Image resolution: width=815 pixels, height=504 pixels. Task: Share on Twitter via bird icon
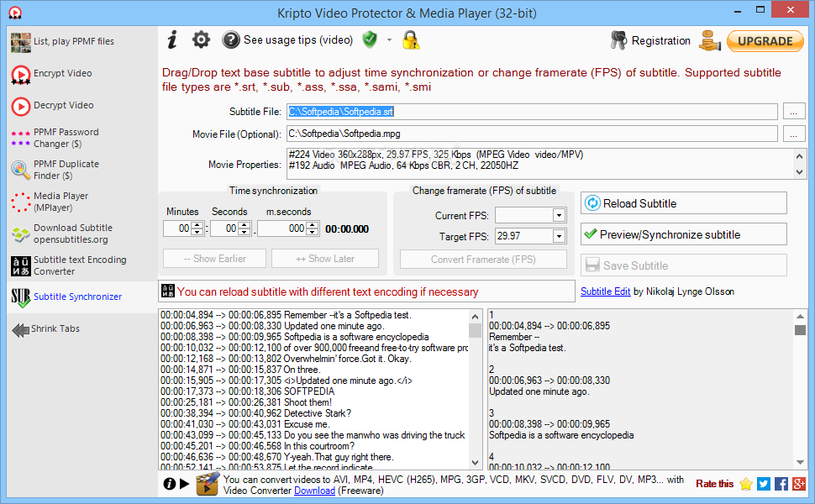point(764,484)
